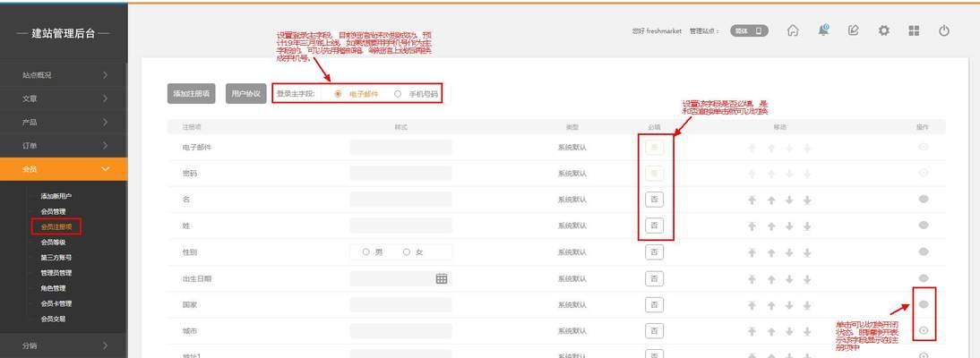The width and height of the screenshot is (980, 358).
Task: Go to the home page icon
Action: click(x=793, y=30)
